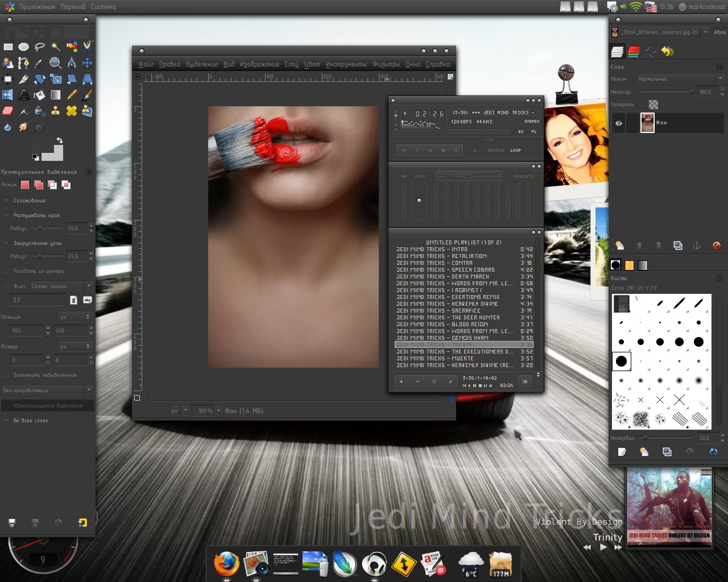The height and width of the screenshot is (582, 728).
Task: Select the Free Select lasso tool
Action: tap(39, 47)
